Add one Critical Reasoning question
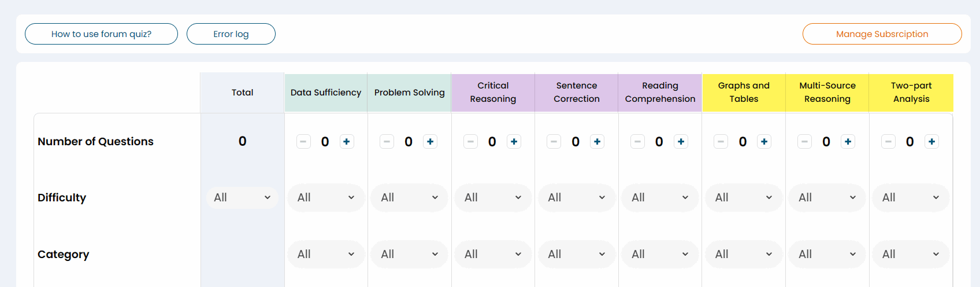 point(514,142)
